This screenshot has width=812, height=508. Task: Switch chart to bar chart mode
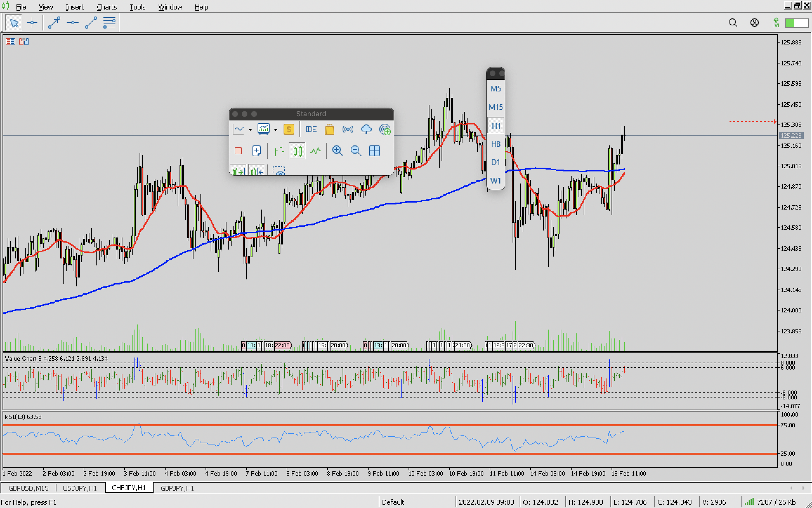(278, 151)
